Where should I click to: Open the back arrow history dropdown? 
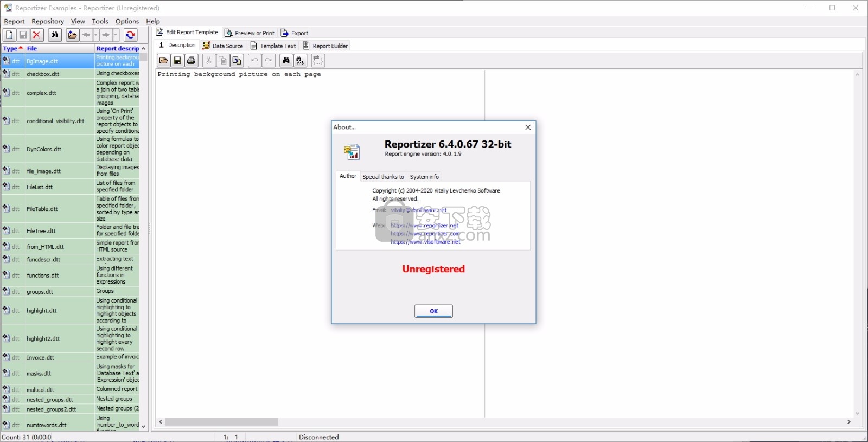(x=95, y=35)
